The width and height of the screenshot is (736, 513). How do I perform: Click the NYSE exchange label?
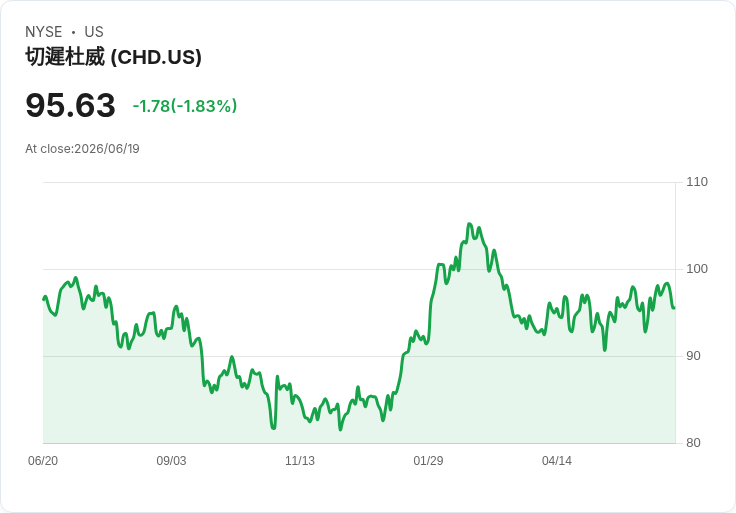[44, 32]
